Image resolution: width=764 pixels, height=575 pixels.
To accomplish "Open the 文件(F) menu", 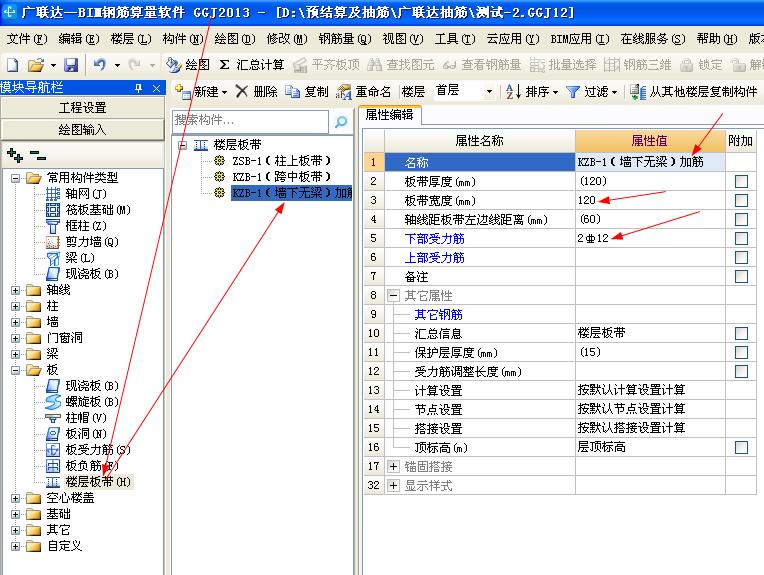I will click(x=27, y=38).
